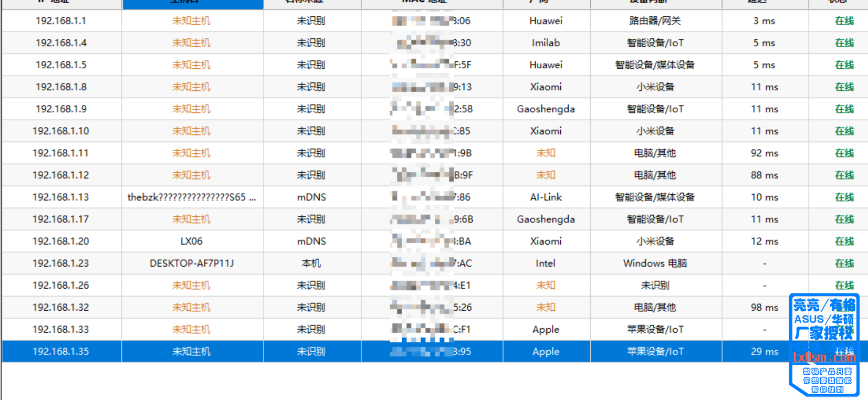Select the Intel vendor cell
The height and width of the screenshot is (400, 868).
pos(546,263)
